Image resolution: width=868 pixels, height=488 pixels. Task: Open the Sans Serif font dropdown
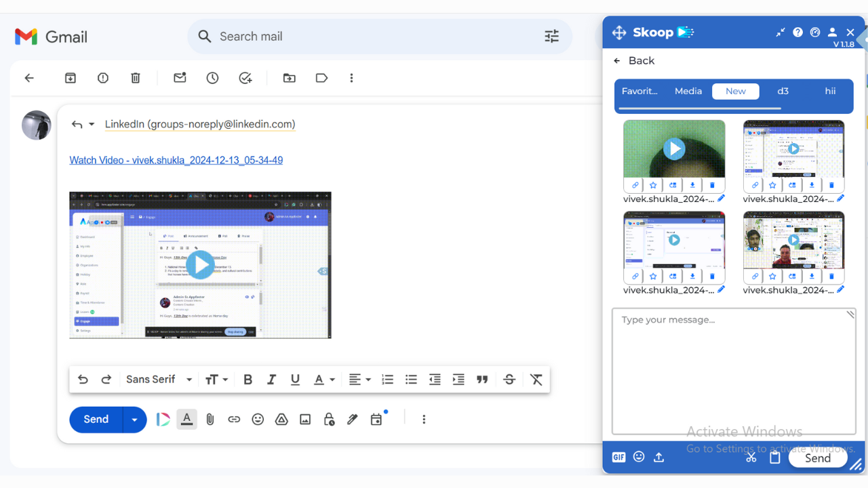[159, 380]
